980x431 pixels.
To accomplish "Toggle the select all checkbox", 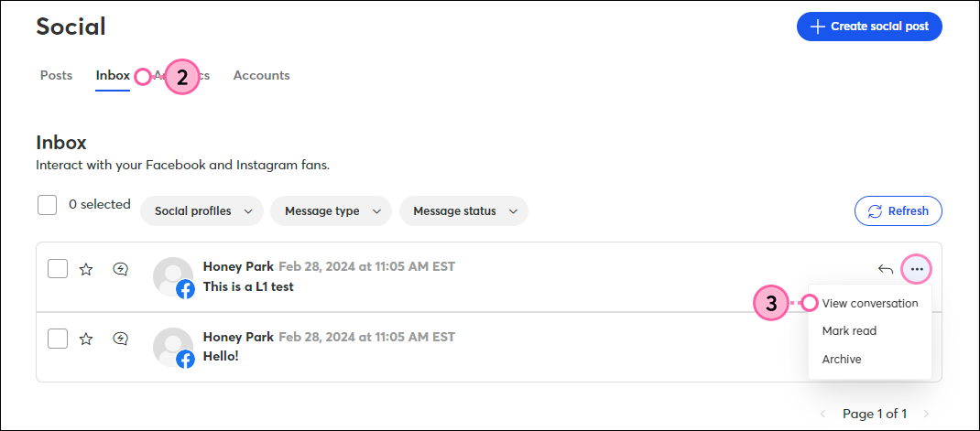I will 47,205.
